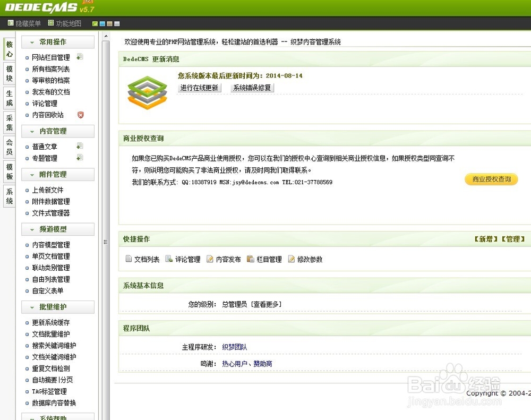Image resolution: width=531 pixels, height=420 pixels.
Task: Open 附件数据管理 in the menu
Action: [51, 202]
